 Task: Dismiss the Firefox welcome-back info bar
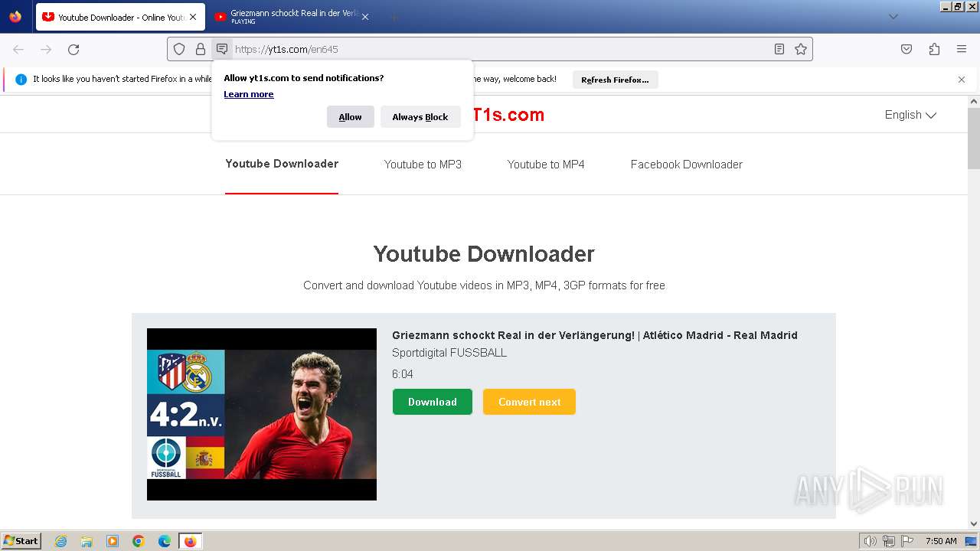coord(962,80)
